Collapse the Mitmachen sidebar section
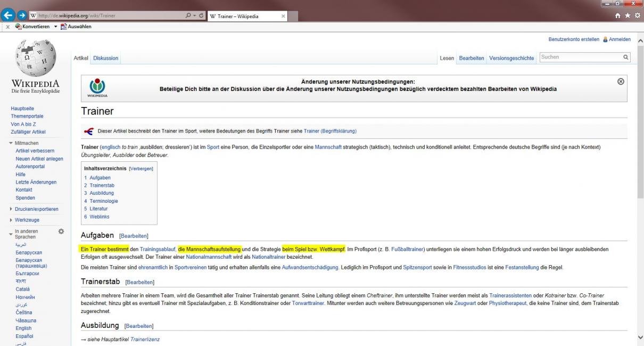Viewport: 644px width, 346px height. point(27,144)
